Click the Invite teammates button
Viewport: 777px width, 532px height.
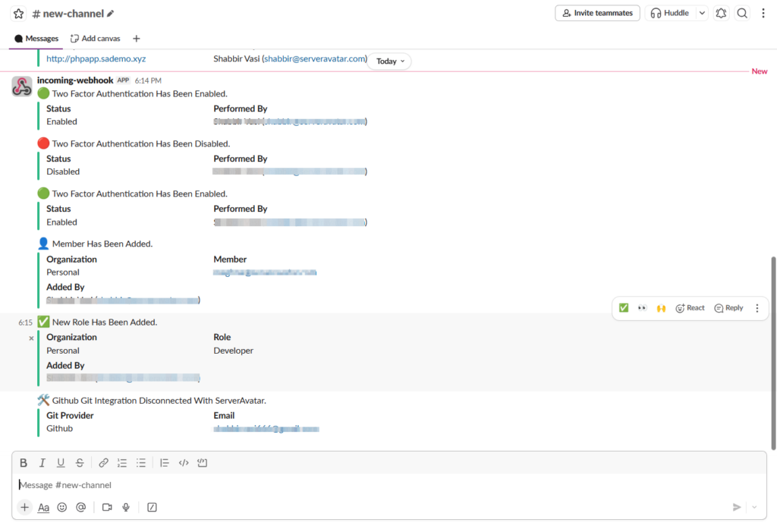coord(597,13)
